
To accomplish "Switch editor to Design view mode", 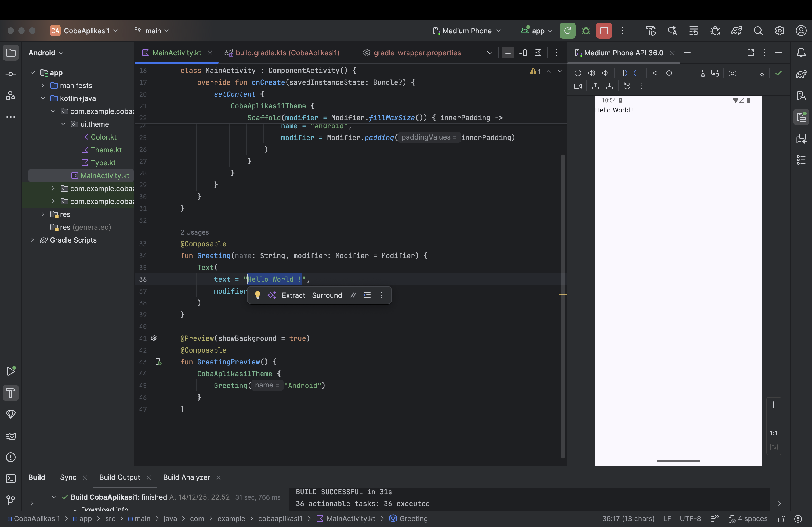I will point(538,53).
